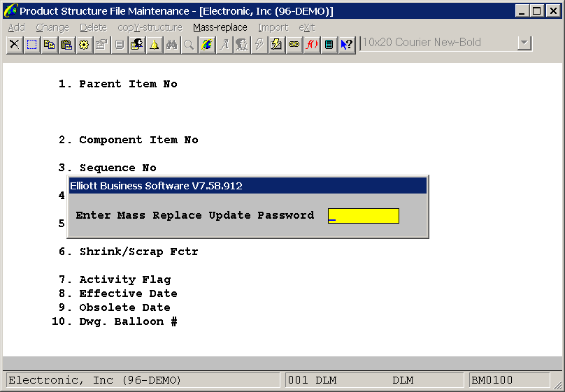
Task: Open the Import menu
Action: 273,27
